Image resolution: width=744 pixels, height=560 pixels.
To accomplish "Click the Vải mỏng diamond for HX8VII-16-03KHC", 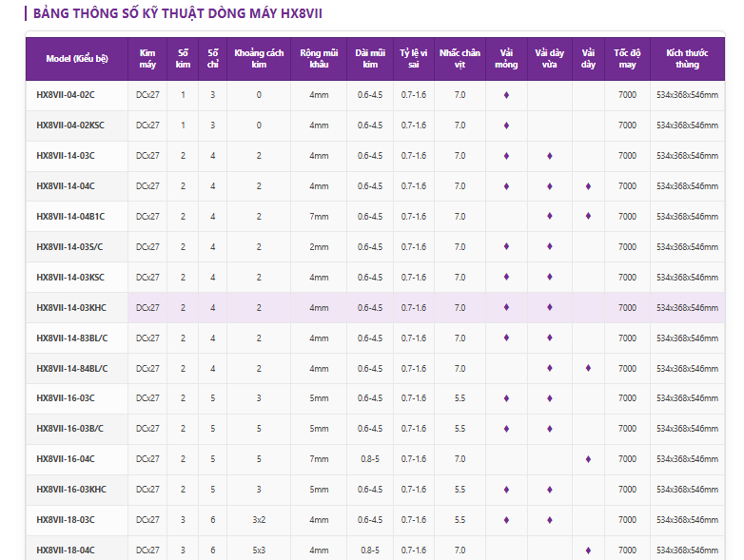I will coord(506,489).
